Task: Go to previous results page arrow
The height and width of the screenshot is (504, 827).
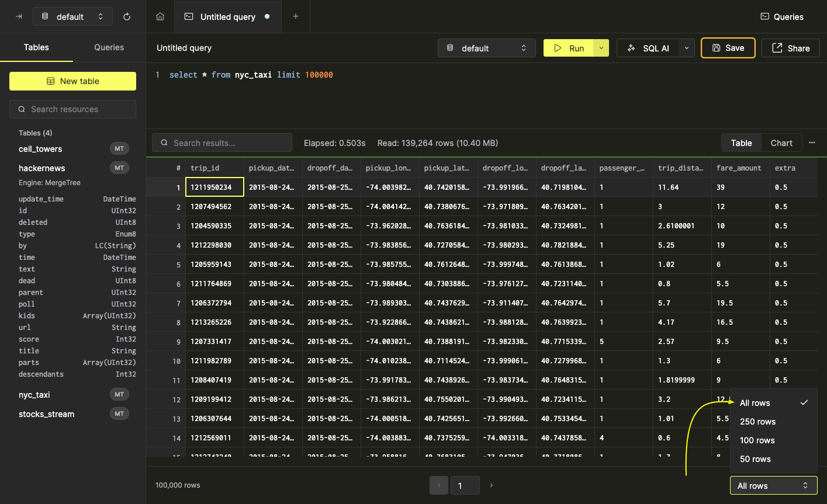Action: click(439, 485)
